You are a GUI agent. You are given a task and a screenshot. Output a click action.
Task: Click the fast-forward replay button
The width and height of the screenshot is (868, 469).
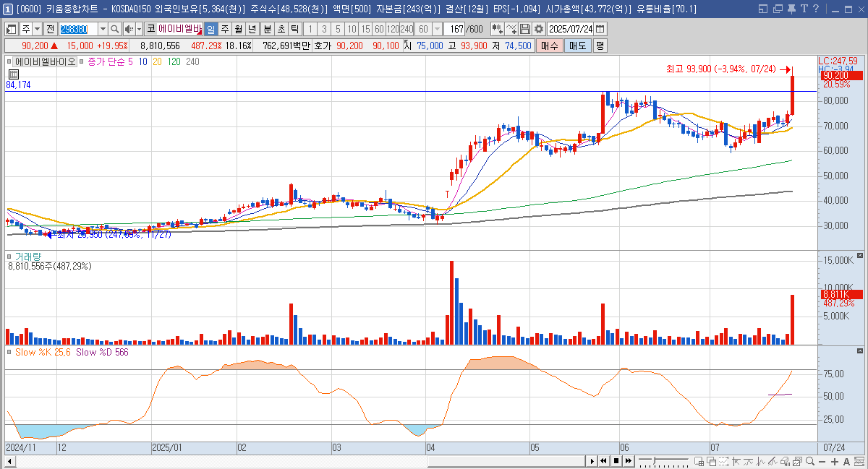coord(629,461)
